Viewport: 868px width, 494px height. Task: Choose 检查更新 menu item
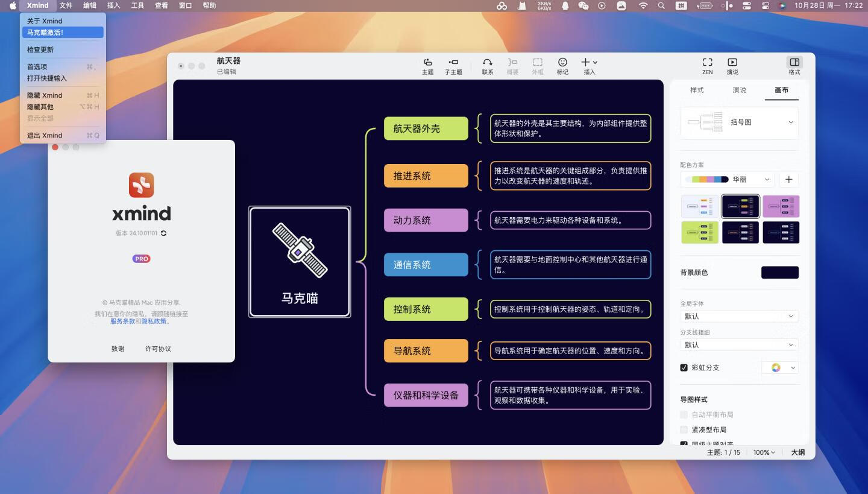pyautogui.click(x=63, y=49)
